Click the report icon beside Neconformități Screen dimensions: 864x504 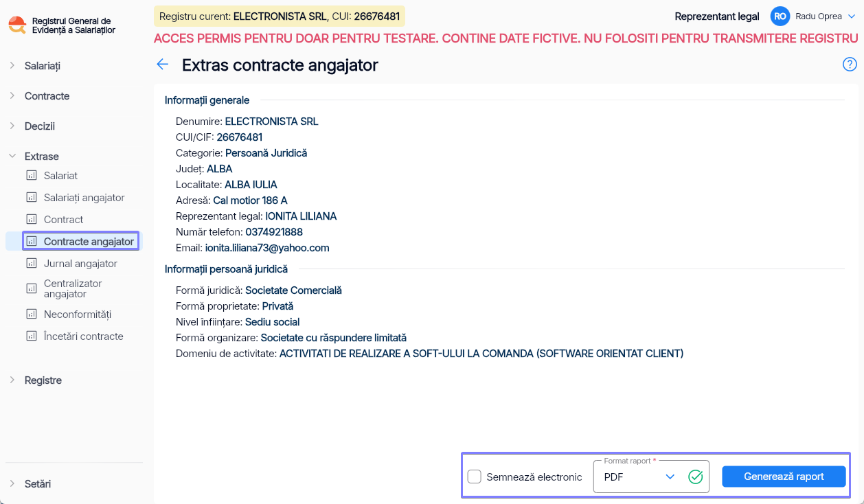(31, 314)
